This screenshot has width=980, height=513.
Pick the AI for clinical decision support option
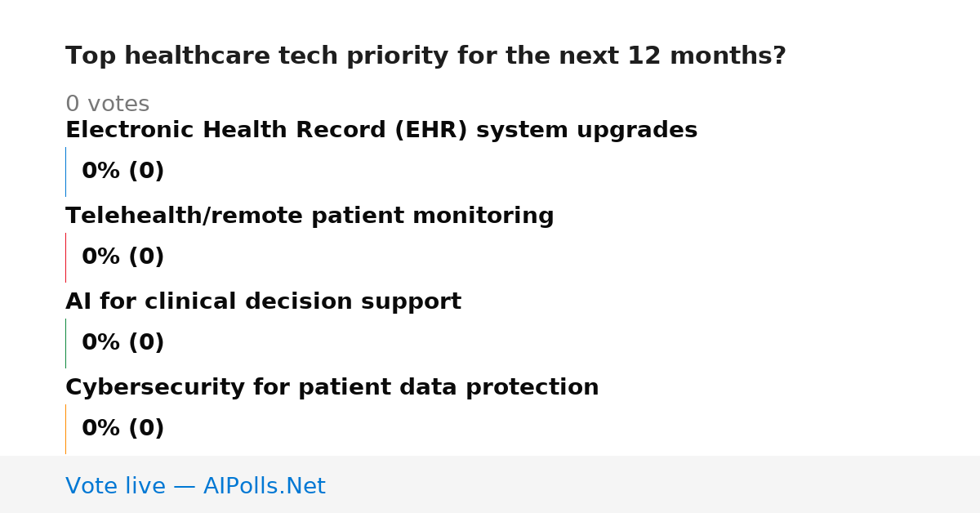[x=263, y=302]
